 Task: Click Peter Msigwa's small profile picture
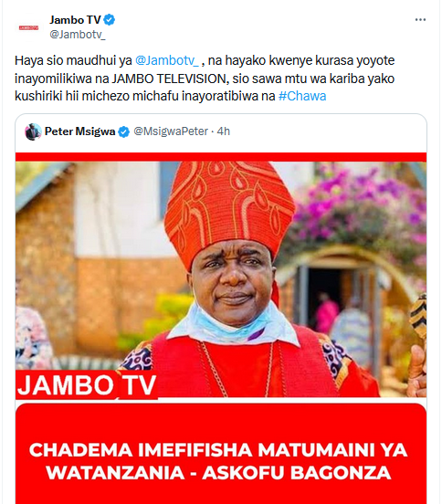pyautogui.click(x=33, y=131)
